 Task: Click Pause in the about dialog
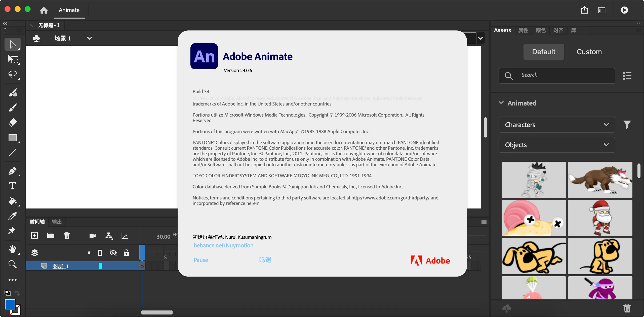click(x=201, y=260)
